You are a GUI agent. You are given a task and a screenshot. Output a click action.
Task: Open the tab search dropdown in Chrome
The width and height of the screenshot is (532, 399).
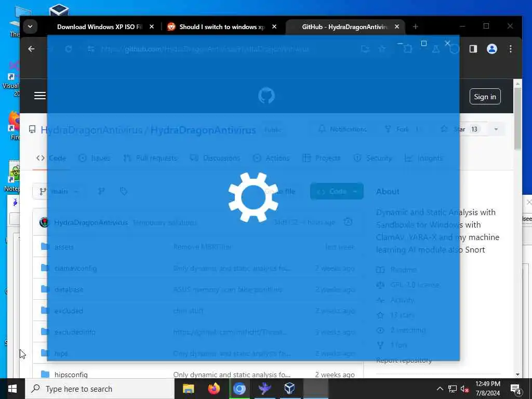(30, 26)
